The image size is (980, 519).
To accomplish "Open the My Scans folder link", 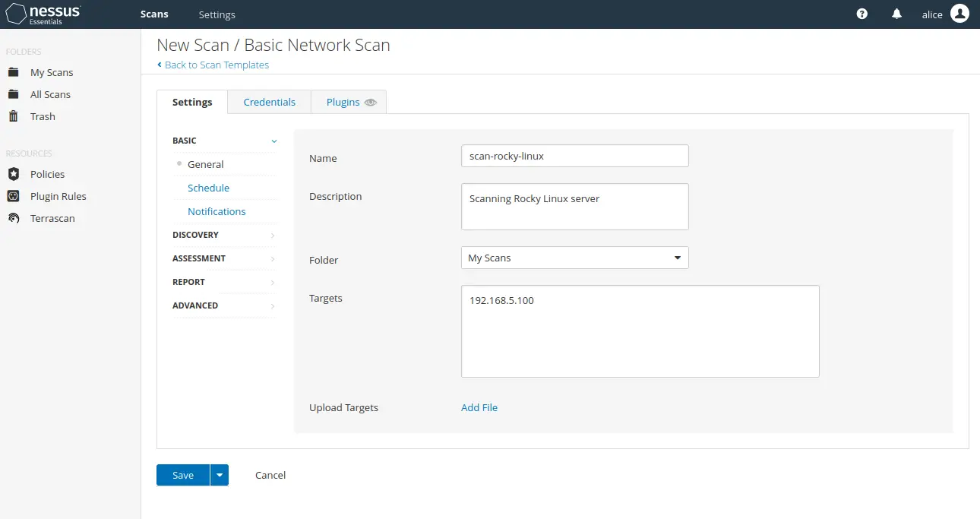I will tap(52, 72).
